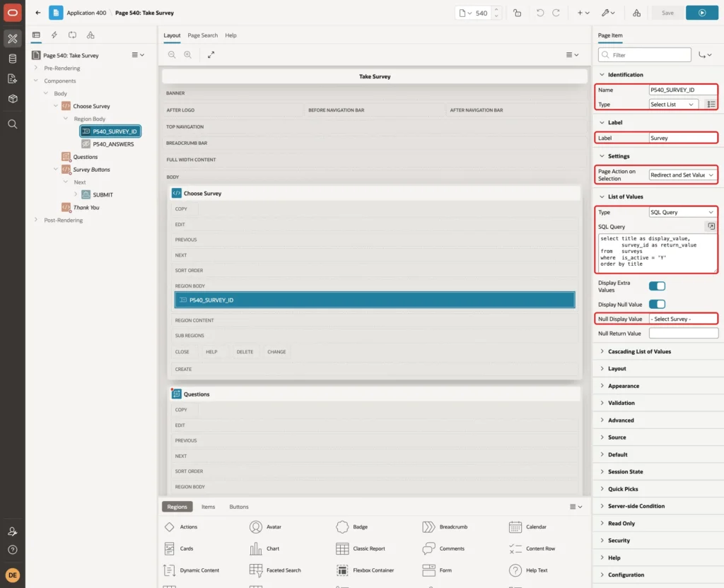Open List of Values Type dropdown
The image size is (724, 588).
pyautogui.click(x=682, y=212)
